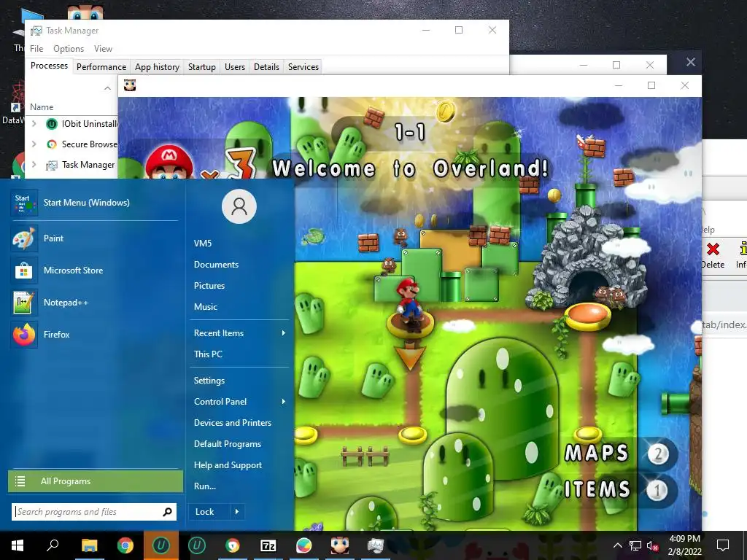Open Task Manager View menu

103,49
